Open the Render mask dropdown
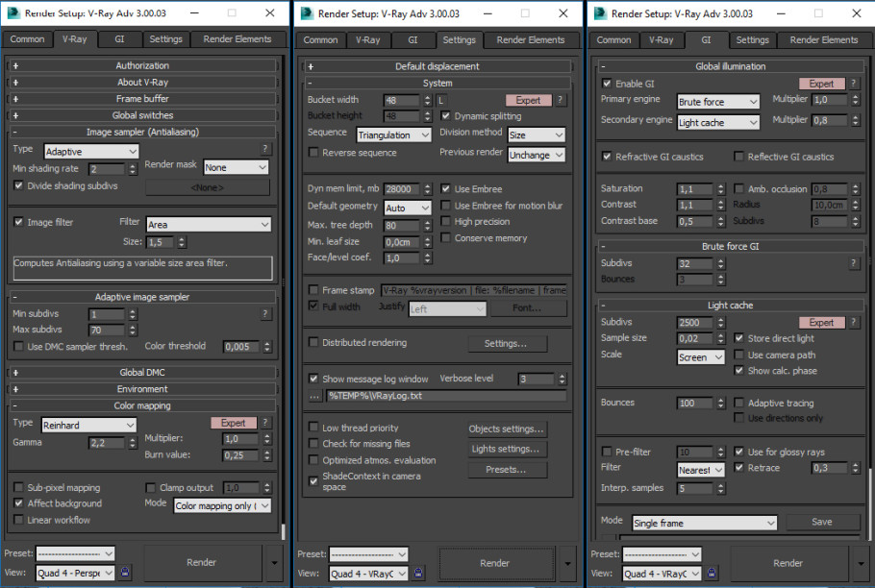Screen dimensions: 875x588 (236, 167)
